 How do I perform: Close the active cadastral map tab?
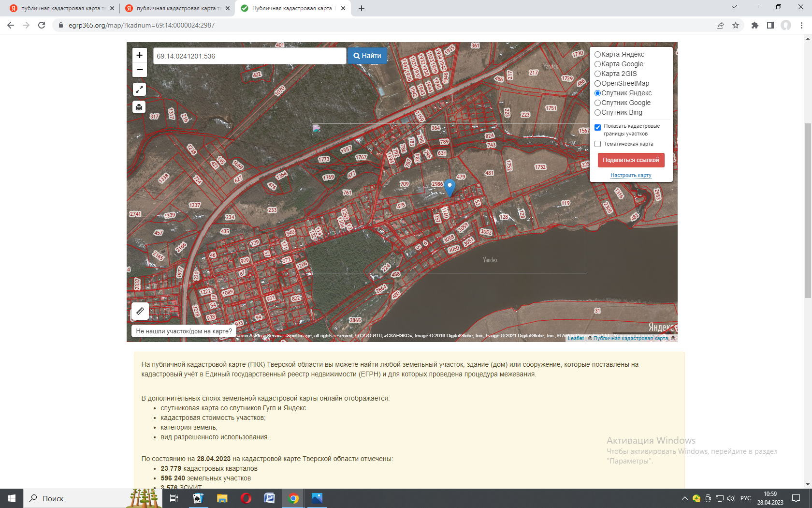point(343,8)
